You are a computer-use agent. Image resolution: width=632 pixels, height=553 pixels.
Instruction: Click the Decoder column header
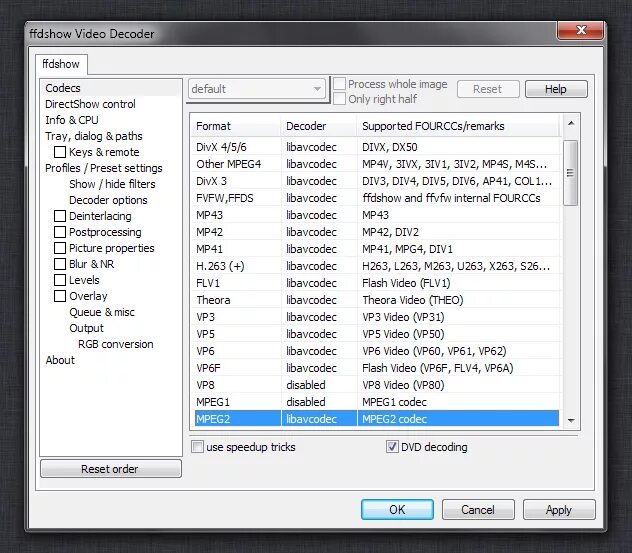coord(318,126)
